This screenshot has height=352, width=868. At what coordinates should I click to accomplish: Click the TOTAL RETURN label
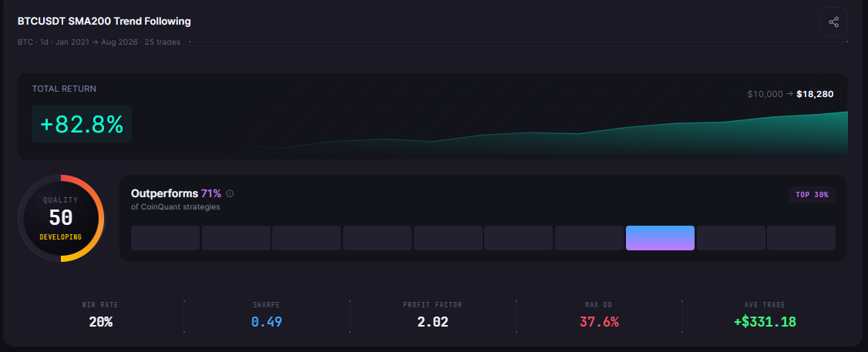coord(64,89)
